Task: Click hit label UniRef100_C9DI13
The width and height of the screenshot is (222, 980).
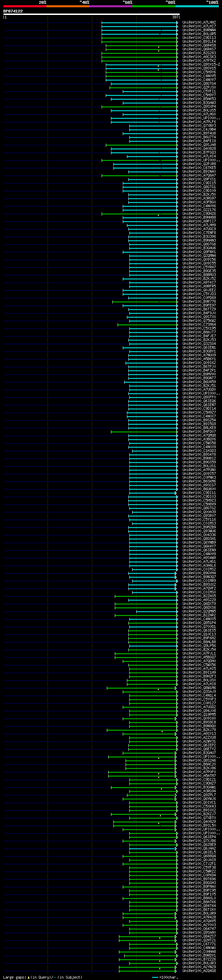Action: point(199,38)
